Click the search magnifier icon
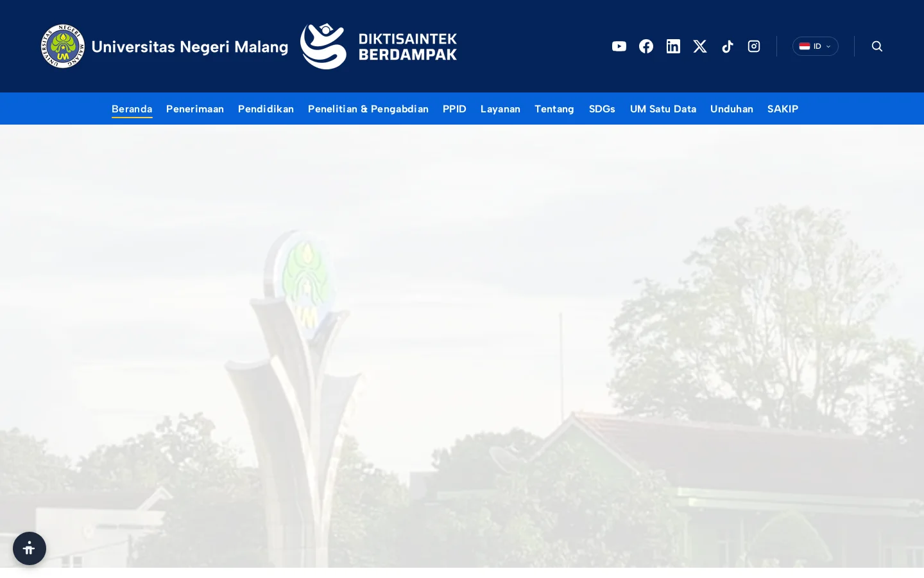This screenshot has height=578, width=924. point(877,46)
